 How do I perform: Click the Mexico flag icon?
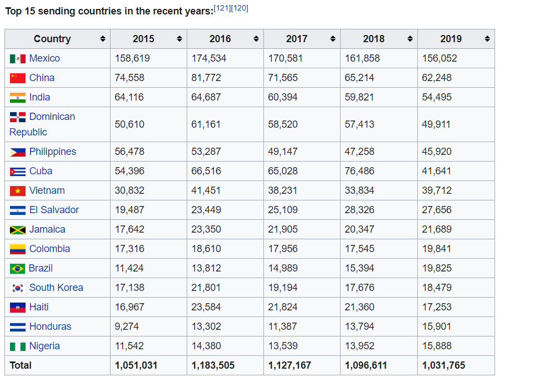18,58
